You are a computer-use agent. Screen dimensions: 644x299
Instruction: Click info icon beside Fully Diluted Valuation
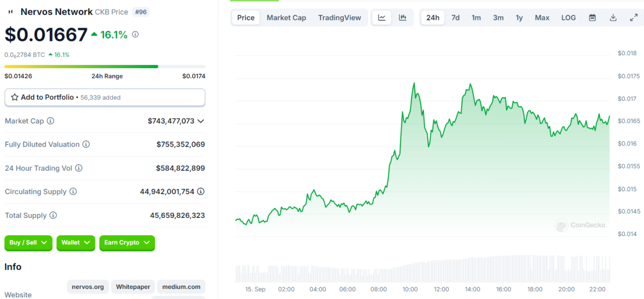click(86, 144)
